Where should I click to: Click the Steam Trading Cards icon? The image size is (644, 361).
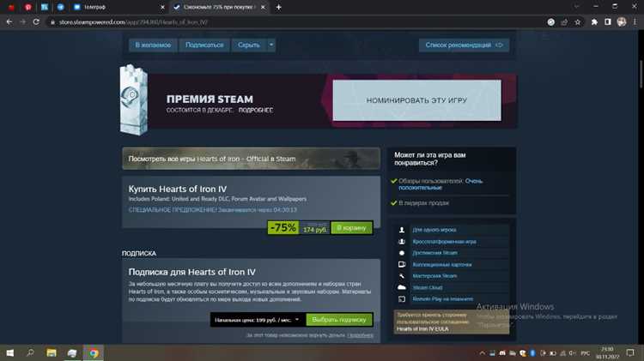point(402,265)
